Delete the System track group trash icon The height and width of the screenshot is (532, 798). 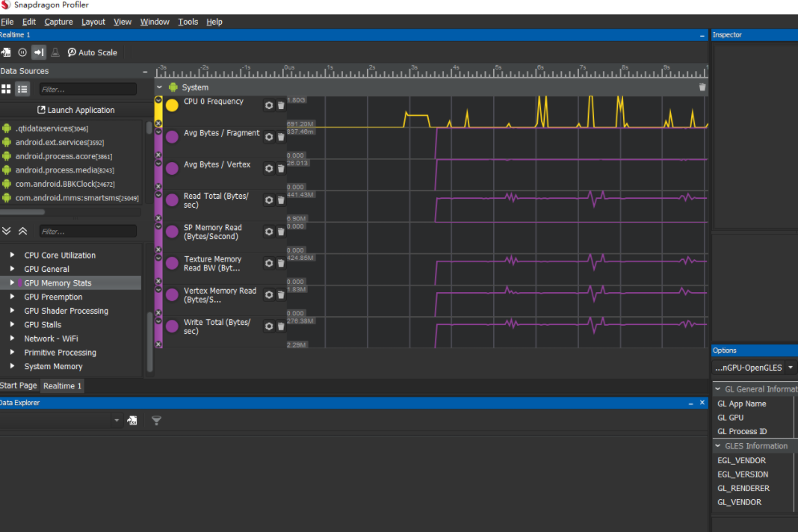click(x=702, y=87)
